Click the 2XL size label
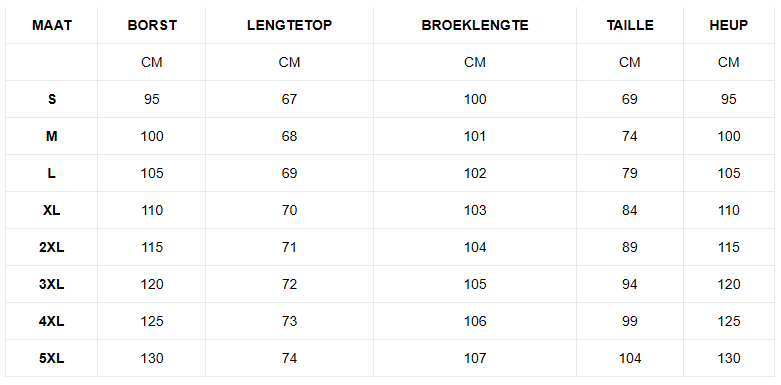The height and width of the screenshot is (385, 781). point(52,248)
